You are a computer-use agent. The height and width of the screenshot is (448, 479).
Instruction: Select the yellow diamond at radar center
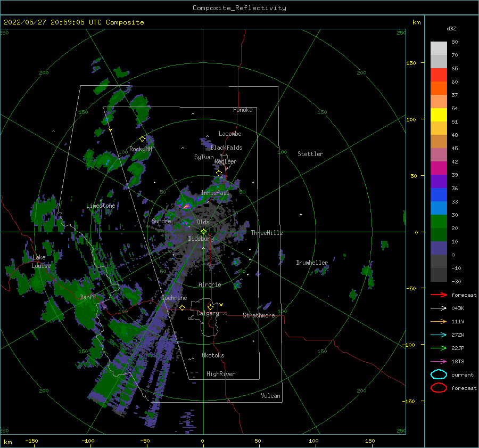pos(203,232)
